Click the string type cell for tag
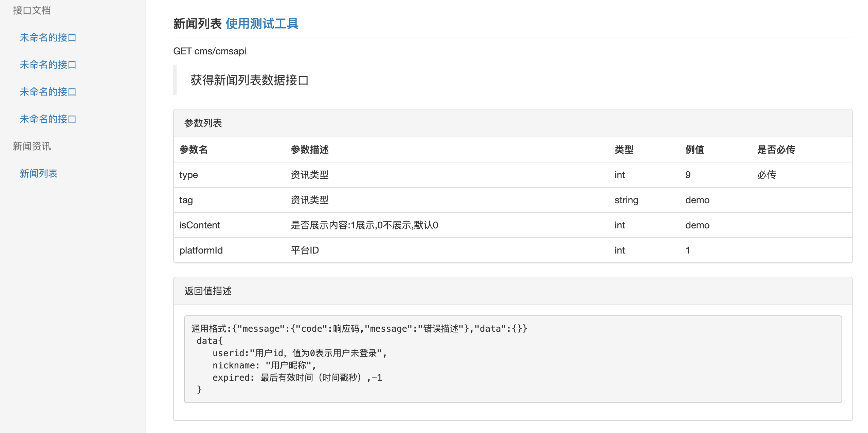This screenshot has width=868, height=433. tap(626, 200)
